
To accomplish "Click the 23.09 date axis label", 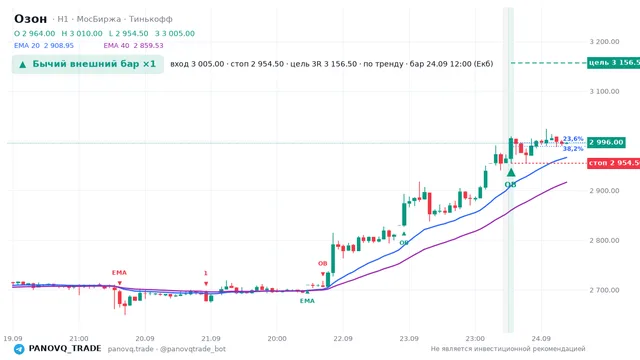I will click(409, 339).
